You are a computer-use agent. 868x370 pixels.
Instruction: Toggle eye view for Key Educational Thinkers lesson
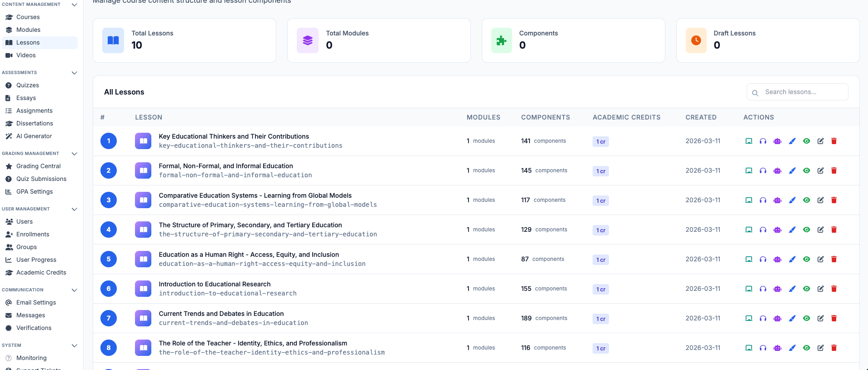pos(806,141)
